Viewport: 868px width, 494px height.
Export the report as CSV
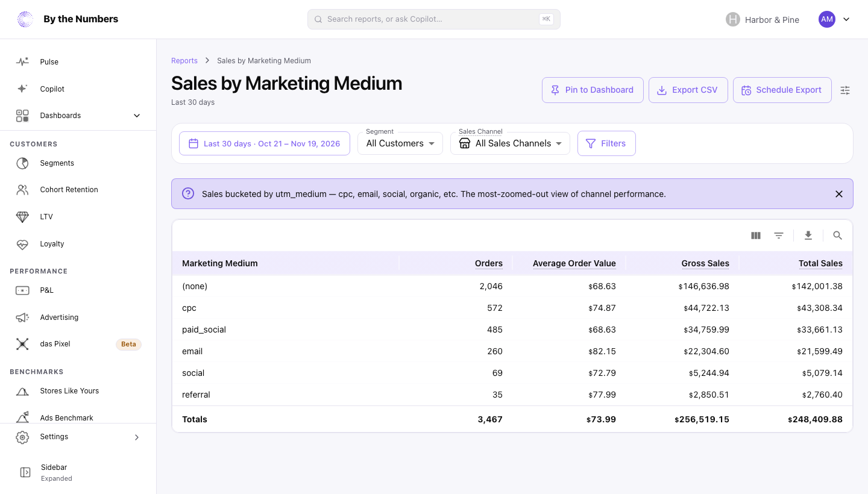(x=688, y=90)
